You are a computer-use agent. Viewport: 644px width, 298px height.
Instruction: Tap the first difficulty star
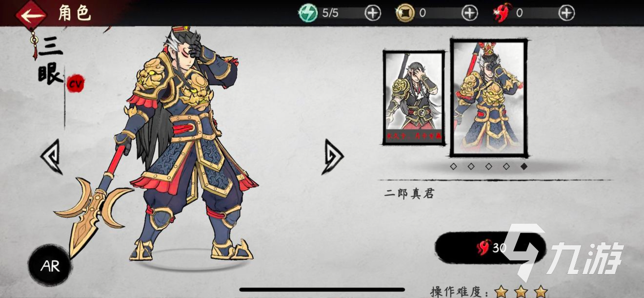coord(501,292)
